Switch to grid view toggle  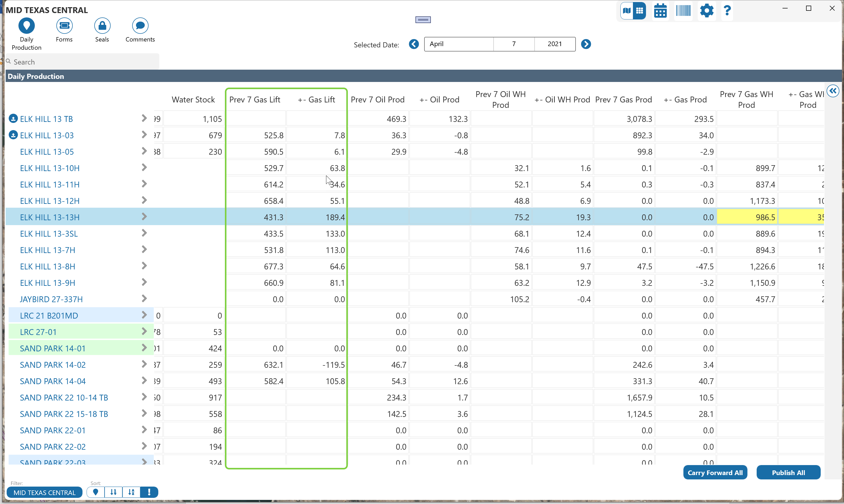pyautogui.click(x=640, y=11)
